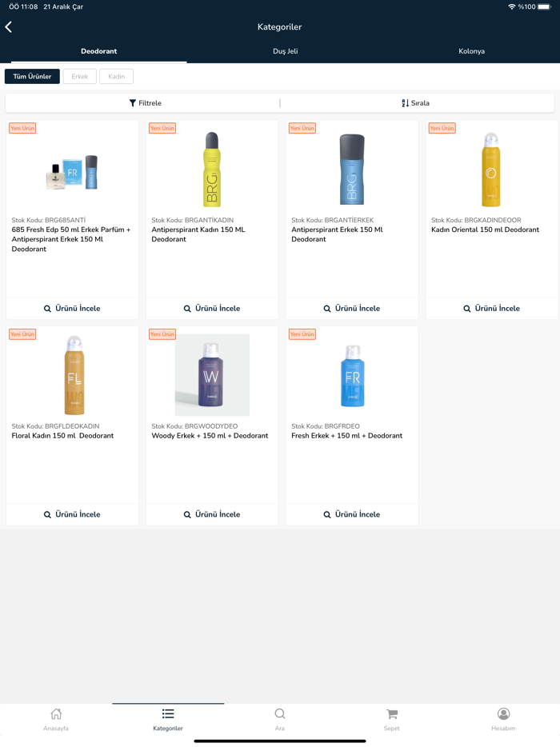The image size is (560, 747).
Task: Click the Sırala sort icon
Action: pyautogui.click(x=406, y=103)
